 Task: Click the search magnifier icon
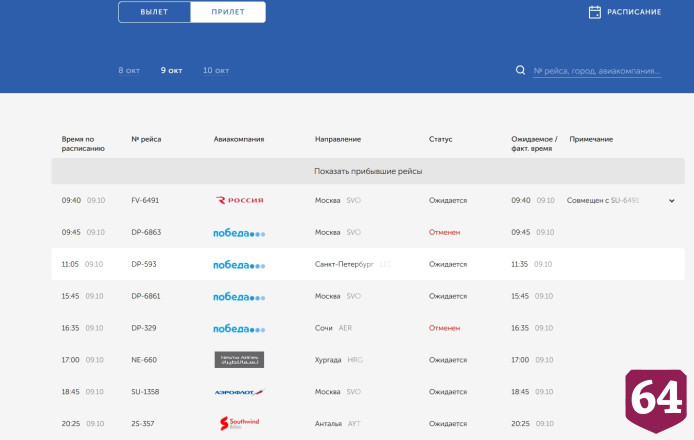[x=520, y=70]
